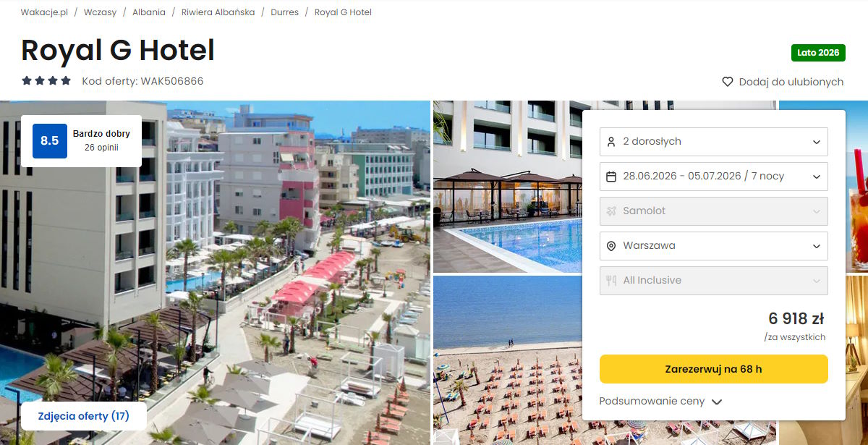Open the Durres breadcrumb link
The height and width of the screenshot is (445, 868).
(x=284, y=12)
